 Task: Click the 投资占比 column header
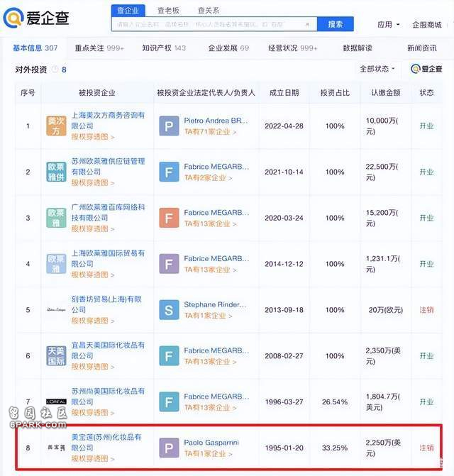click(335, 93)
